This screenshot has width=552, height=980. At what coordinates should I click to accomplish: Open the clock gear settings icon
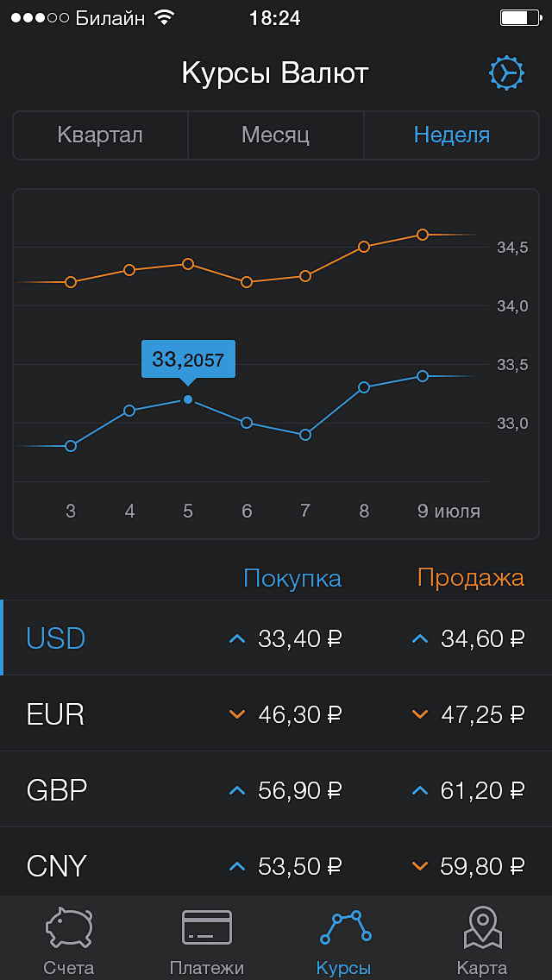pos(506,73)
